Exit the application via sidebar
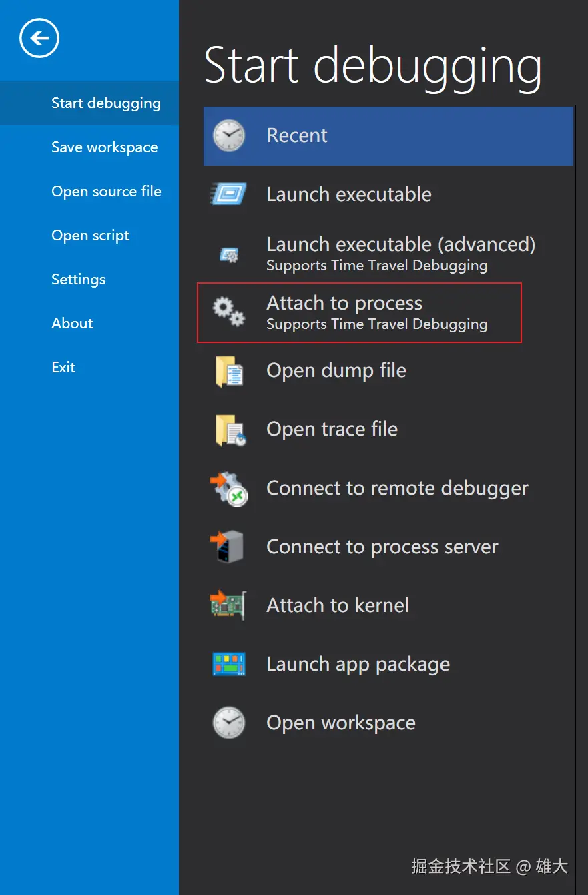The height and width of the screenshot is (895, 588). 63,368
